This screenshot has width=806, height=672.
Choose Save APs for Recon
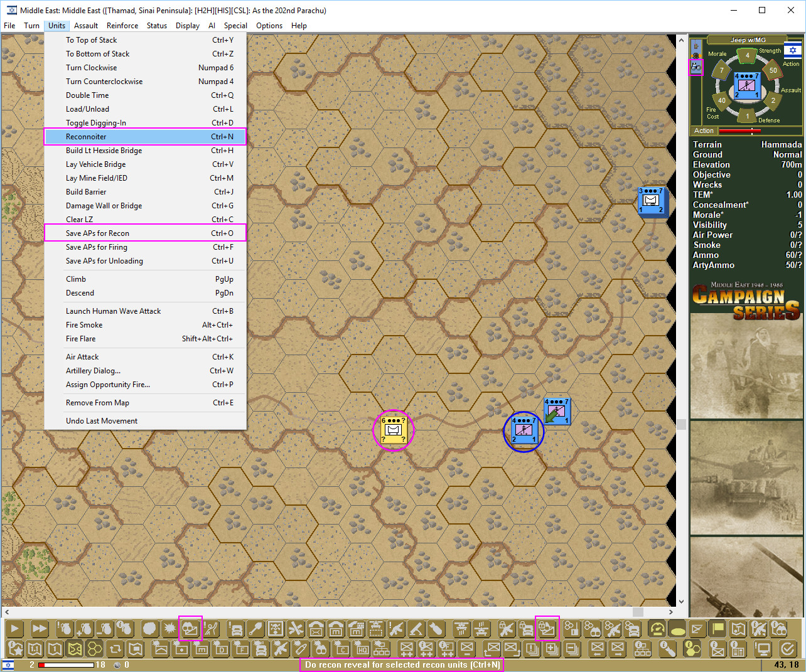click(x=145, y=233)
